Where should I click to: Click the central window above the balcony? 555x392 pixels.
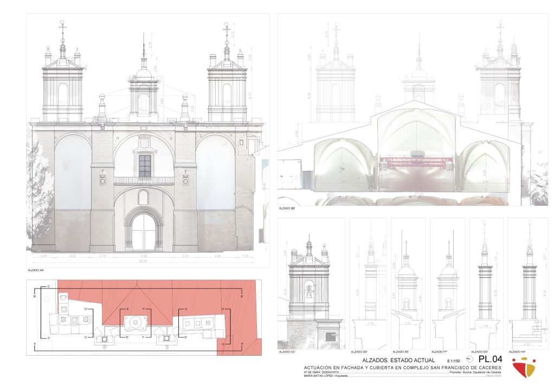144,166
